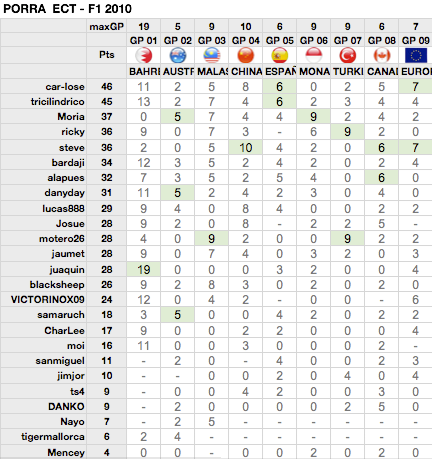
Task: Click the Turkey flag icon
Action: pyautogui.click(x=348, y=55)
